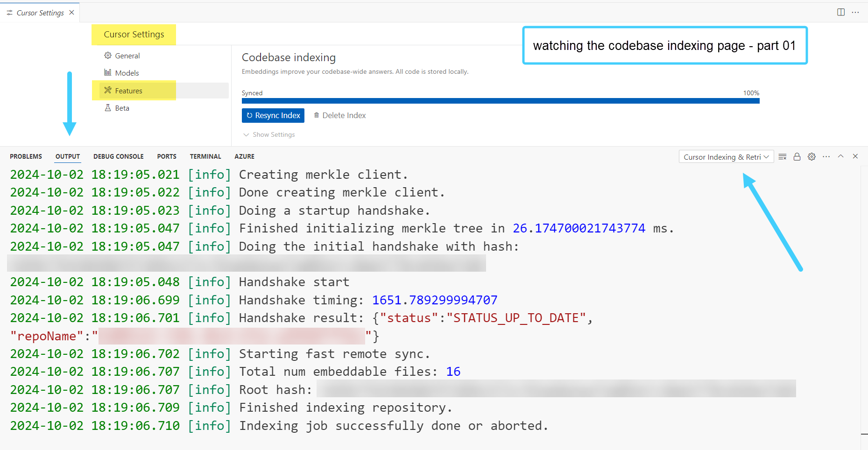Click the Models chart icon
868x450 pixels.
point(108,72)
